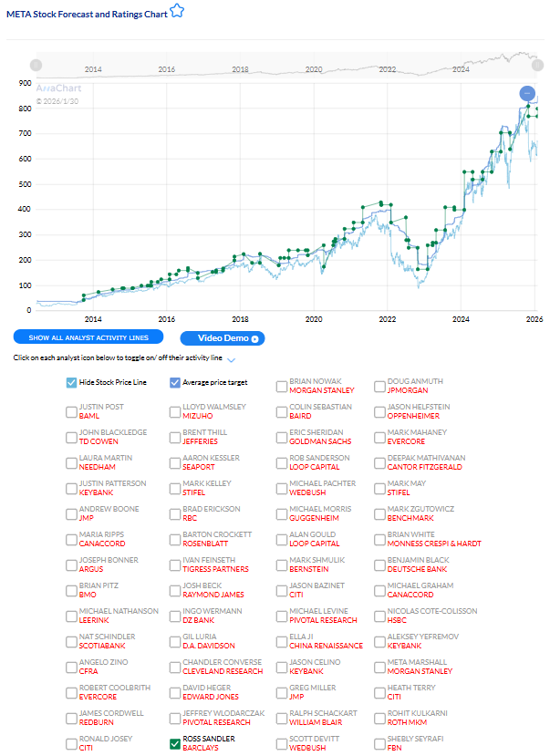Uncheck the Average price target checkbox
Screen dimensions: 550x756
(x=175, y=383)
